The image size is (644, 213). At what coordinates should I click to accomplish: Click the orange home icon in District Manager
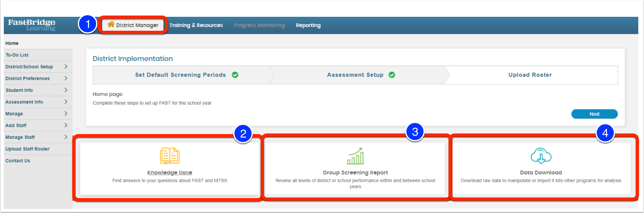coord(111,24)
